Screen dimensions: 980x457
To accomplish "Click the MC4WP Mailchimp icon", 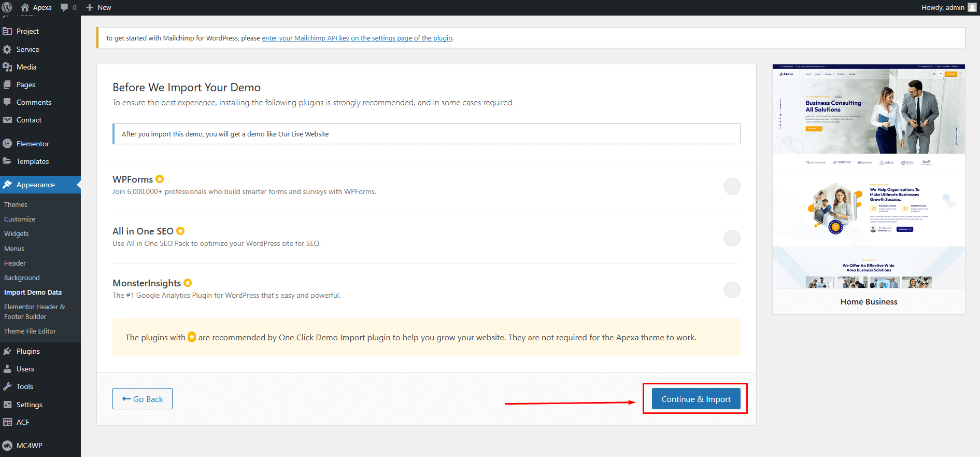I will click(7, 446).
